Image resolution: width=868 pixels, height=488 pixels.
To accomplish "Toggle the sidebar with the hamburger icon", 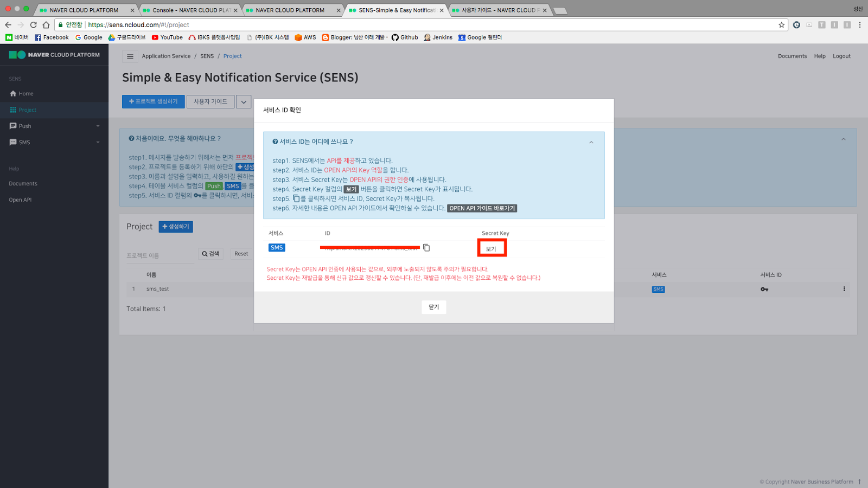I will pyautogui.click(x=130, y=56).
